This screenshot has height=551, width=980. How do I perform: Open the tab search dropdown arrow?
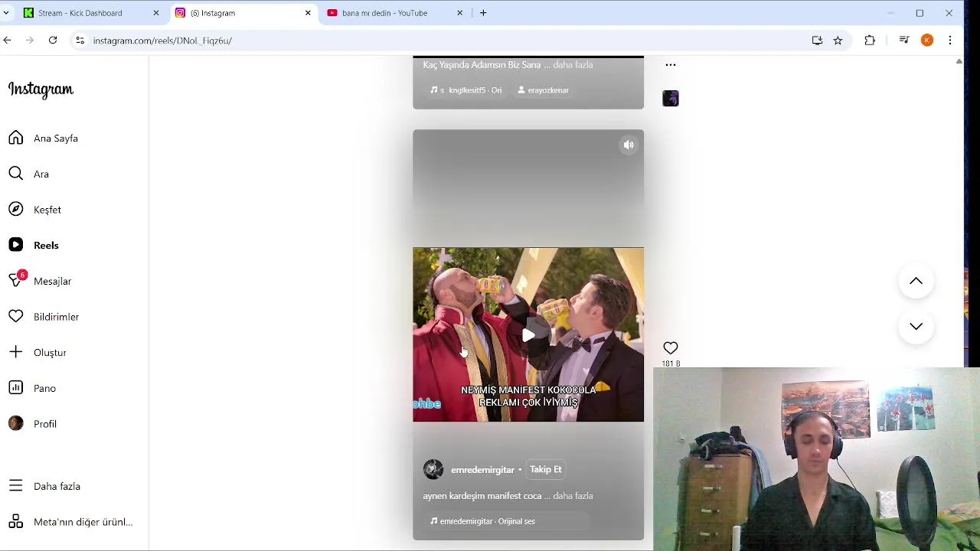6,13
